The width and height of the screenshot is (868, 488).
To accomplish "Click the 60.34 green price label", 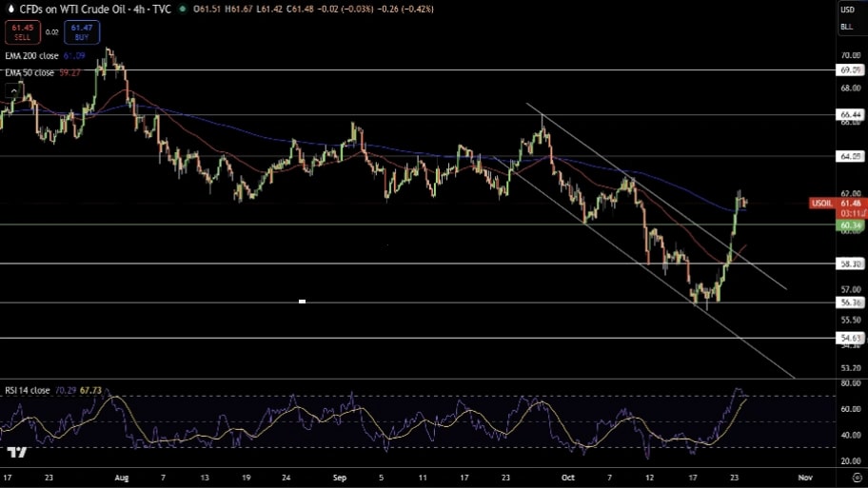I will (x=850, y=225).
